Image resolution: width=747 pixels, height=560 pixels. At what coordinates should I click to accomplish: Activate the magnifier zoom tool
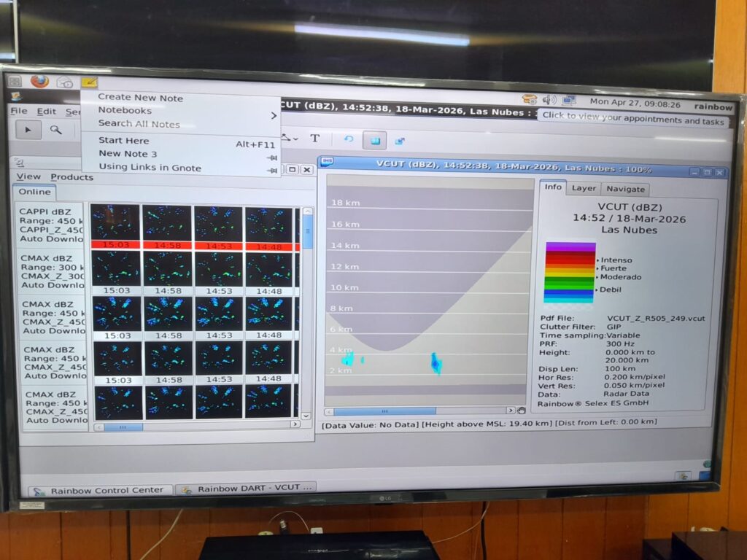56,131
